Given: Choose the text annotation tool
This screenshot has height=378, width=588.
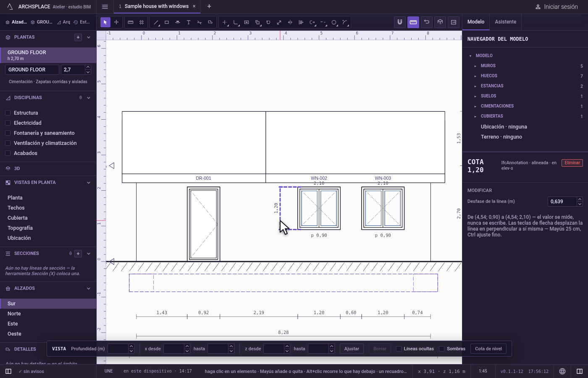Looking at the screenshot, I should coord(189,22).
